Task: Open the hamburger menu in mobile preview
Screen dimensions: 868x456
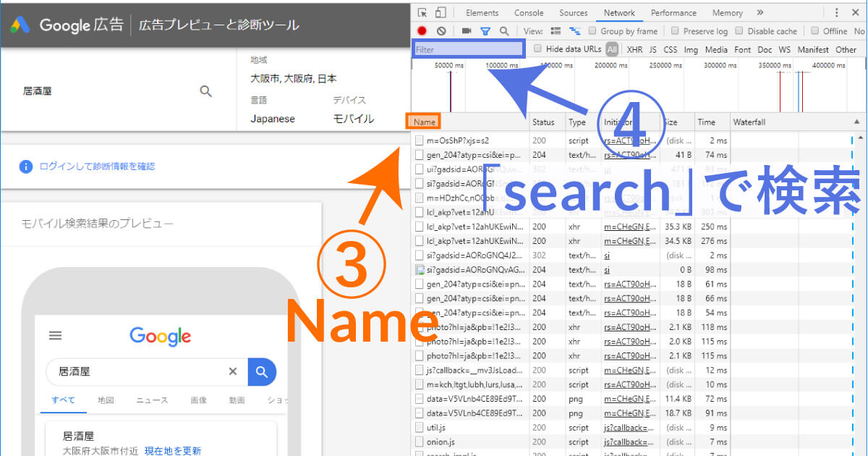Action: (x=55, y=336)
